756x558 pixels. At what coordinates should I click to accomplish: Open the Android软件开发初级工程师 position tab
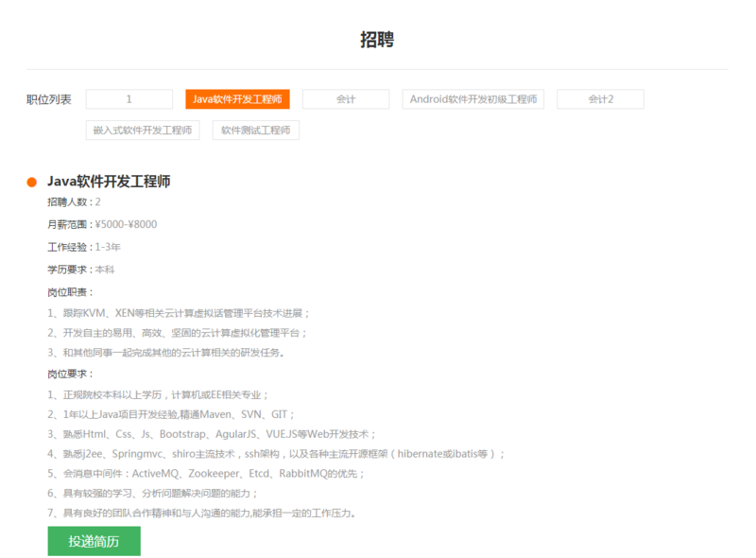(x=472, y=99)
